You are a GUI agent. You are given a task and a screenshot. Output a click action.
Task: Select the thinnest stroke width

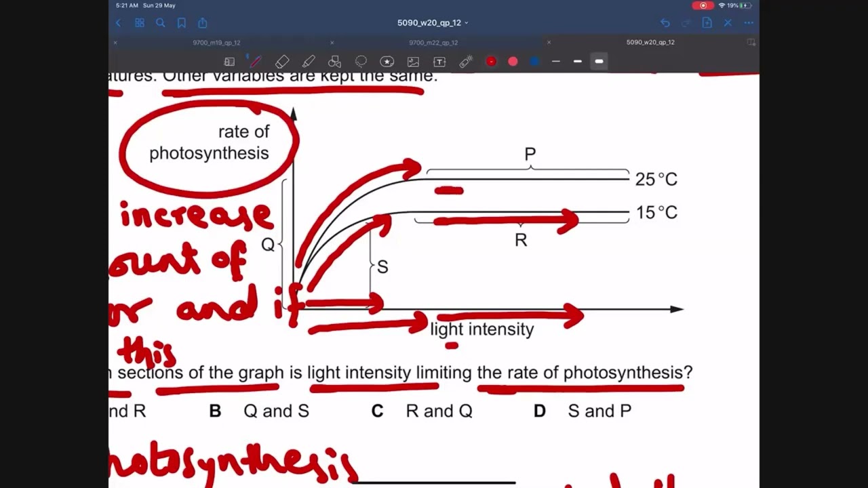(x=556, y=62)
